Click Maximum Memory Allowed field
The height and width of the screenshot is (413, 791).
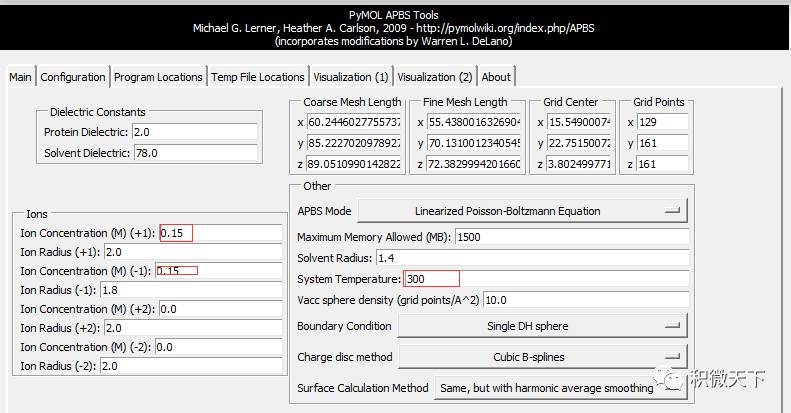[x=572, y=237]
